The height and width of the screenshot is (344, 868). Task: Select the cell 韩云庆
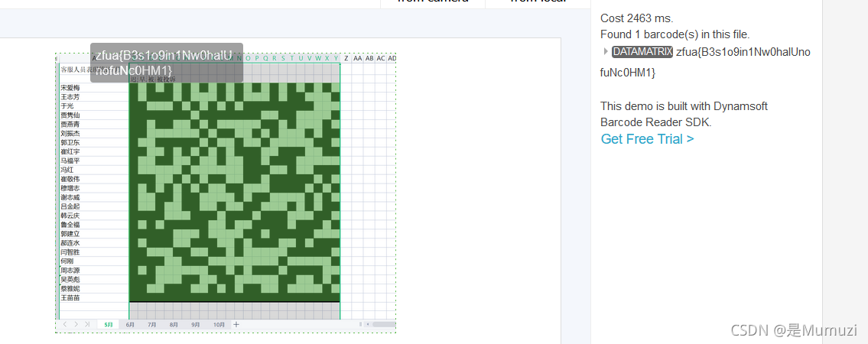click(x=94, y=216)
